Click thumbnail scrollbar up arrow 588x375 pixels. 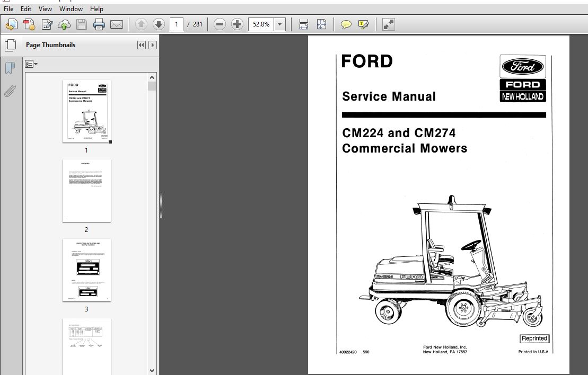click(x=152, y=77)
